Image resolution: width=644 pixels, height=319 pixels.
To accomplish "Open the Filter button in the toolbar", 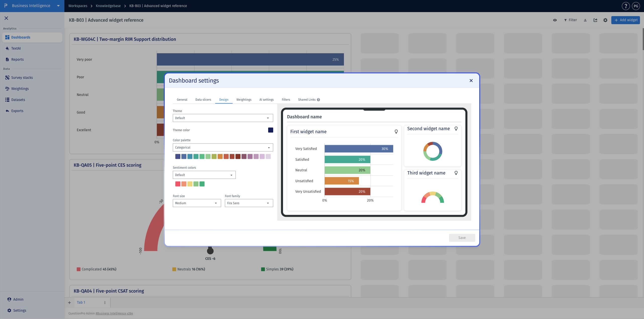I will [570, 20].
